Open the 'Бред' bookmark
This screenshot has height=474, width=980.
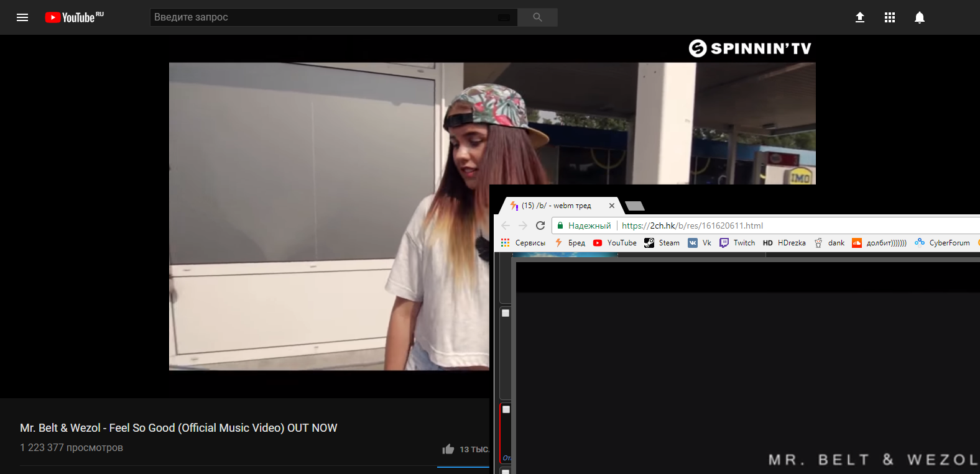[570, 243]
